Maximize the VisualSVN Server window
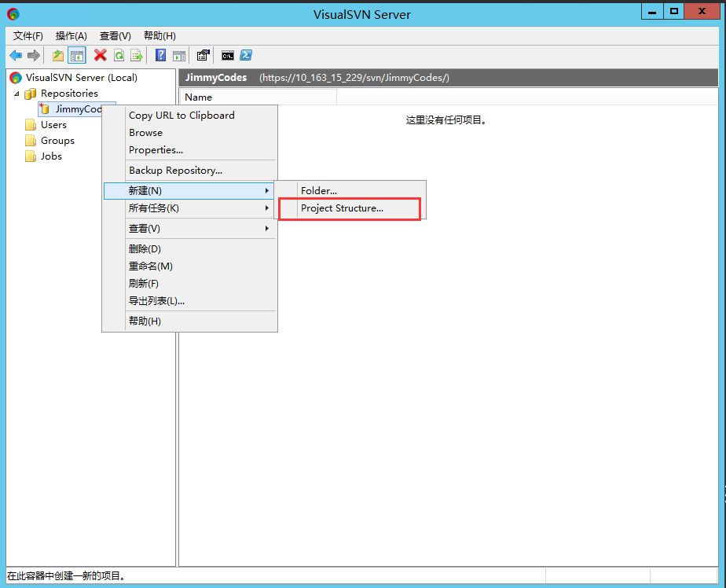This screenshot has width=726, height=588. coord(673,12)
